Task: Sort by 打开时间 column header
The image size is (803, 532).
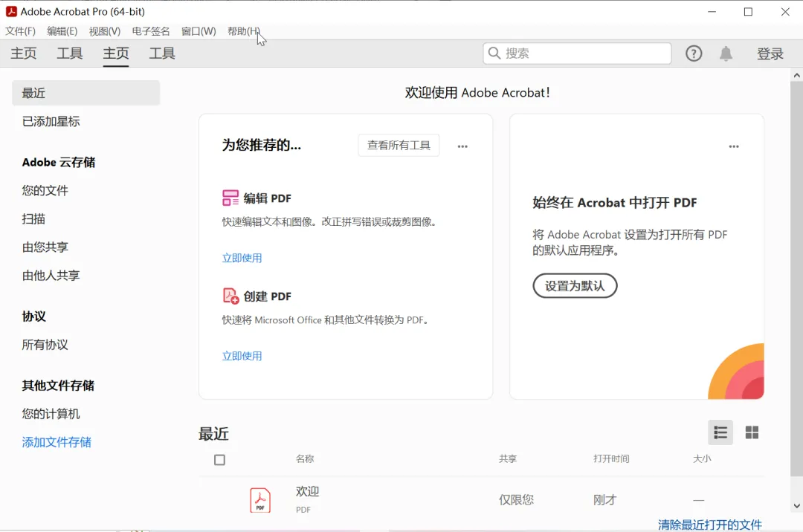Action: click(611, 459)
